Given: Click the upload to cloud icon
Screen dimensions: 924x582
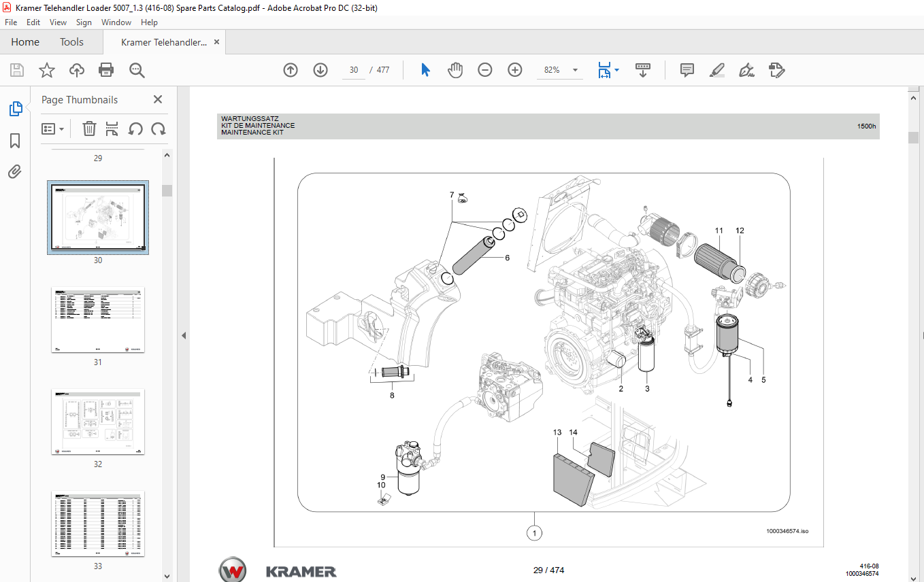Looking at the screenshot, I should 76,70.
